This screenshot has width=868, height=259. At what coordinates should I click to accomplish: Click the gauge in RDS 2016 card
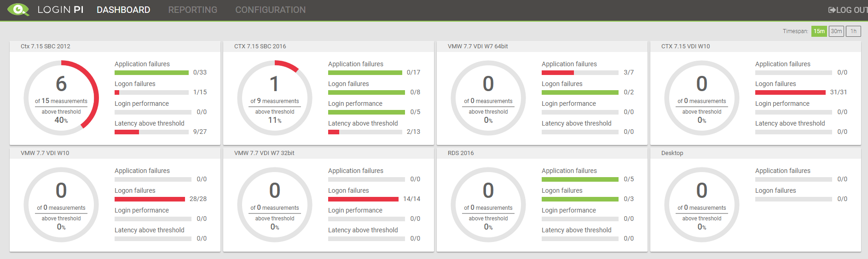tap(488, 205)
